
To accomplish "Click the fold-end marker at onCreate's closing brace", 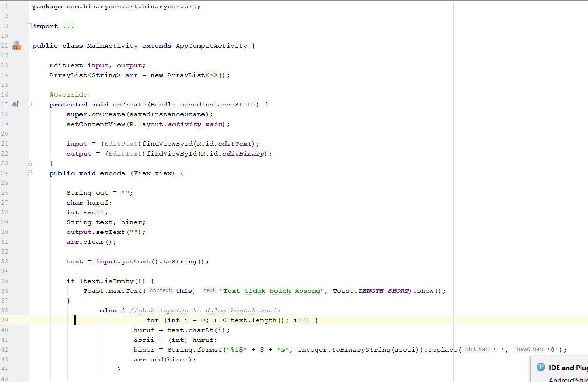I will click(x=29, y=163).
